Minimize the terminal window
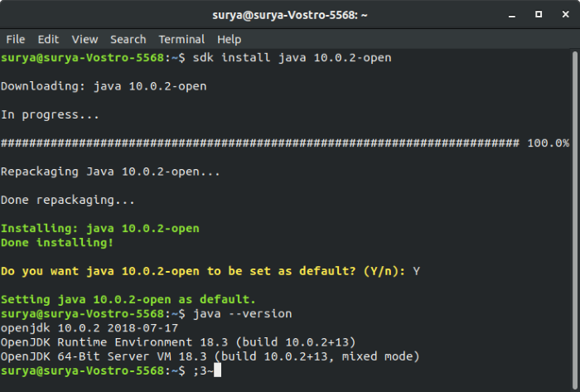 click(512, 15)
